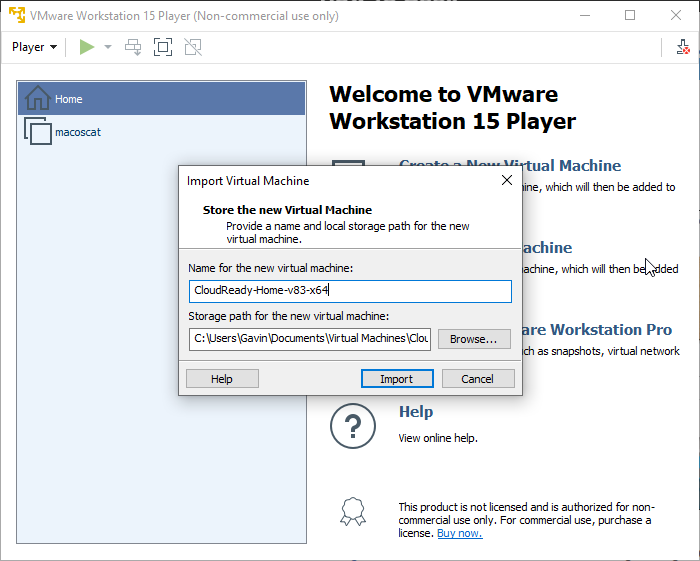Click the Send Ctrl+Alt+Del toolbar icon
Image resolution: width=700 pixels, height=561 pixels.
tap(133, 47)
